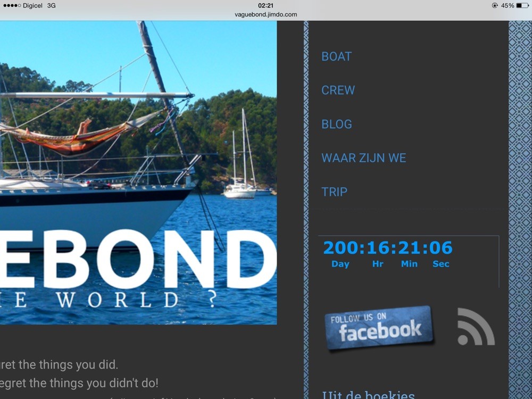Tap the 45% battery percentage

pos(508,5)
